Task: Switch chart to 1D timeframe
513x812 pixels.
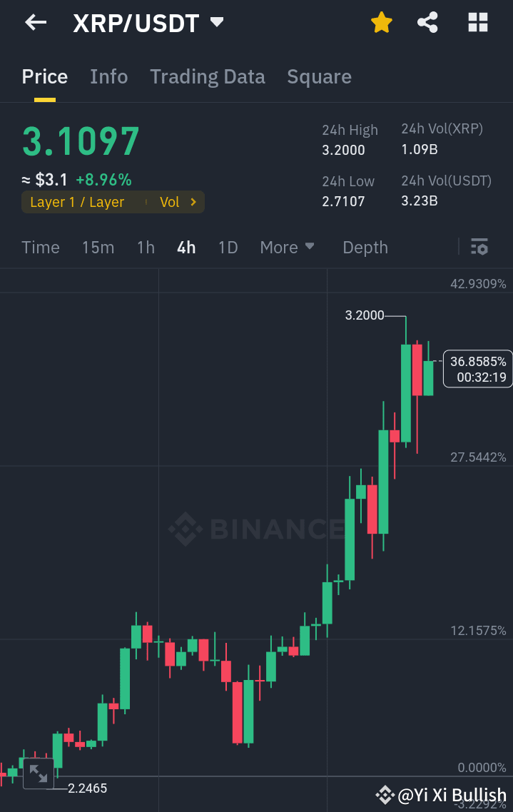Action: [228, 247]
